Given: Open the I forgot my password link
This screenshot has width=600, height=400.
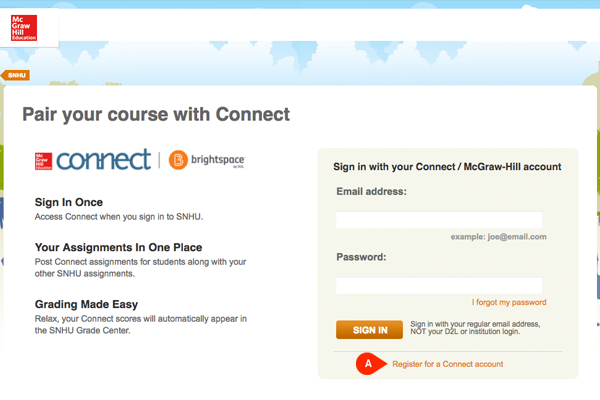Looking at the screenshot, I should pyautogui.click(x=509, y=302).
